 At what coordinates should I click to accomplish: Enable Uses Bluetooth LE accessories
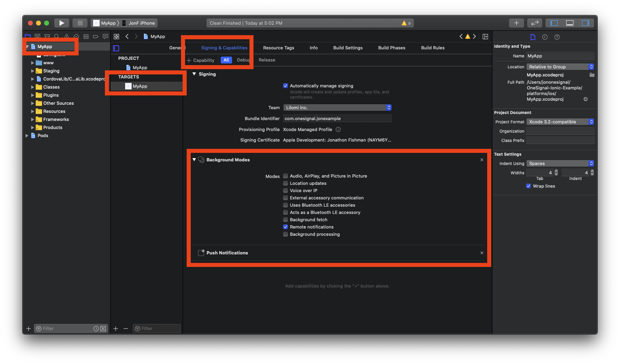[285, 205]
